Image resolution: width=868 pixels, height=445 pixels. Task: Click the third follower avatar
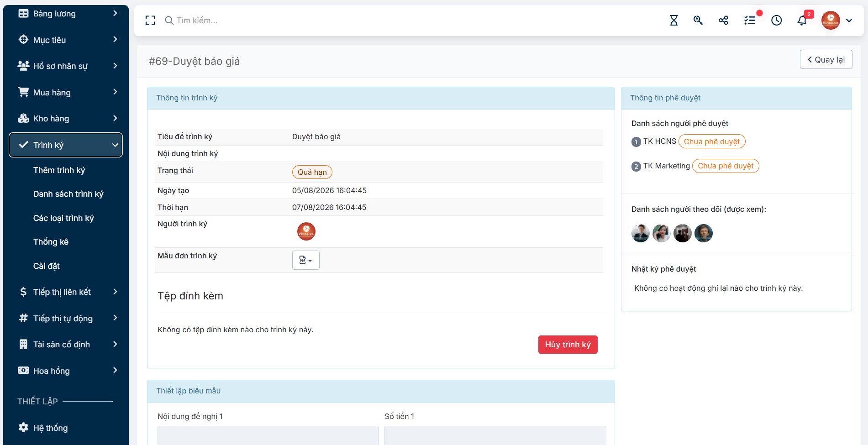click(683, 233)
